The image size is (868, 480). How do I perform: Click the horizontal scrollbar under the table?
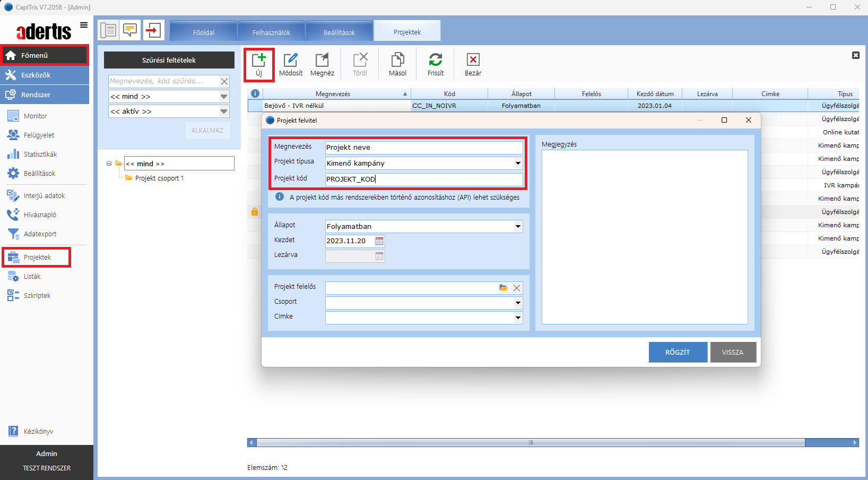[x=531, y=442]
